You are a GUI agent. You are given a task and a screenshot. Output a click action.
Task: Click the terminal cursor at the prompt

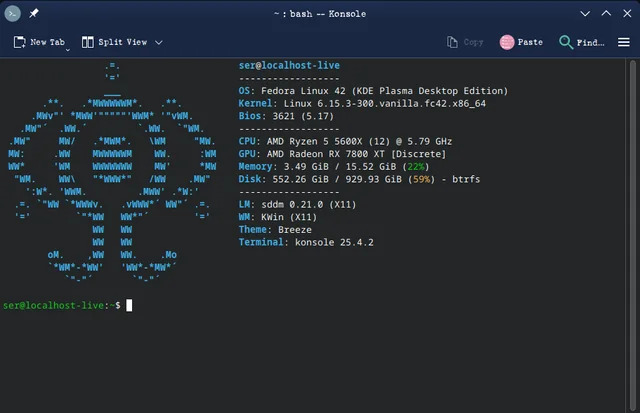coord(129,305)
